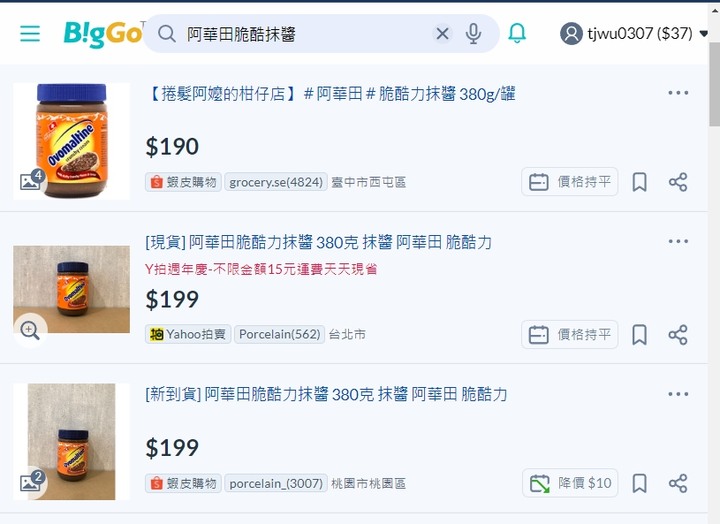The image size is (720, 524).
Task: Share the 桃園市桃園區 listing
Action: [678, 484]
